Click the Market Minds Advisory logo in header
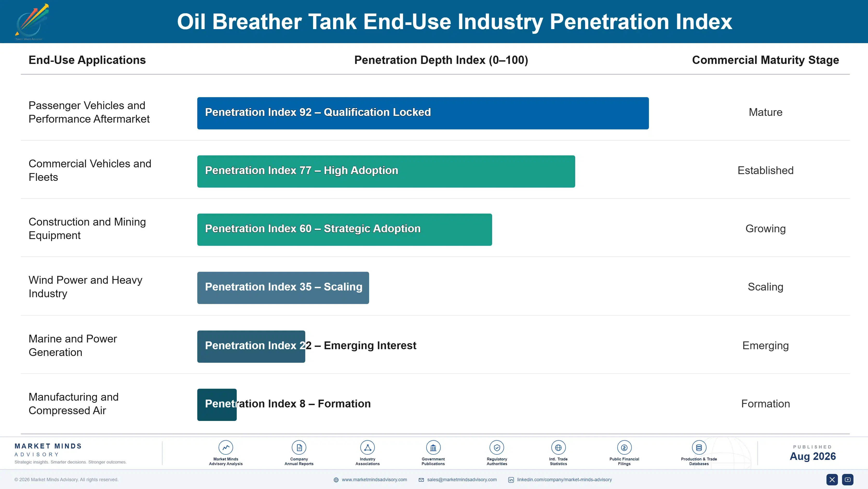Image resolution: width=868 pixels, height=489 pixels. (32, 22)
